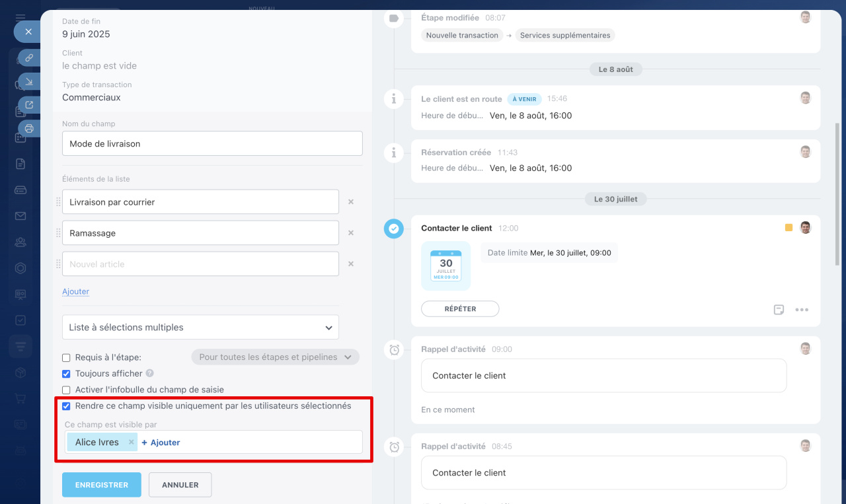Open the help hint beside 'Toujours afficher'
This screenshot has width=846, height=504.
(149, 373)
